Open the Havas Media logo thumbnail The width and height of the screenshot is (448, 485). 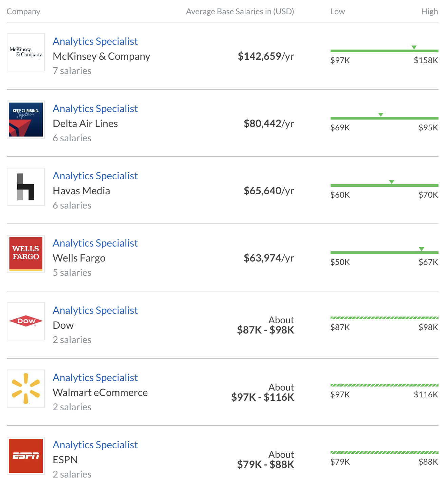pyautogui.click(x=26, y=187)
